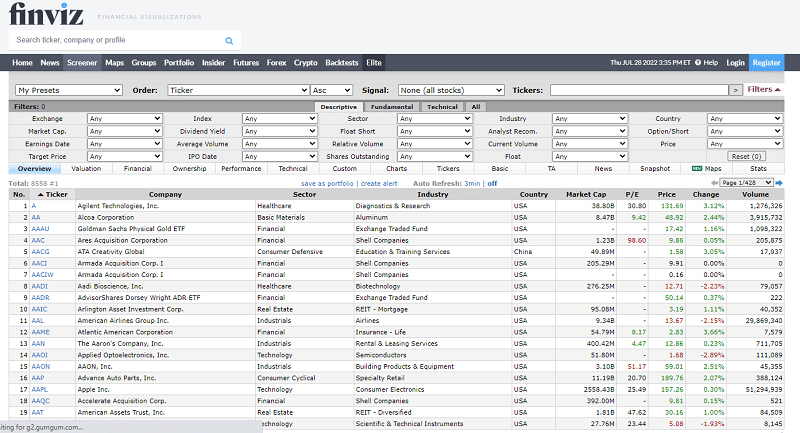Go to previous page arrow

[x=714, y=183]
